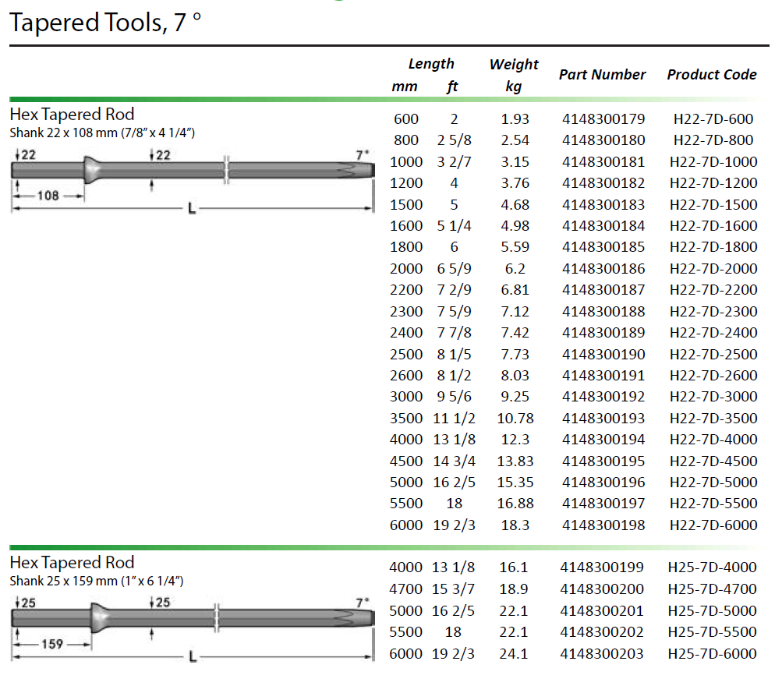Click the 159 dimension label in the diagram
The height and width of the screenshot is (700, 775).
(x=51, y=644)
